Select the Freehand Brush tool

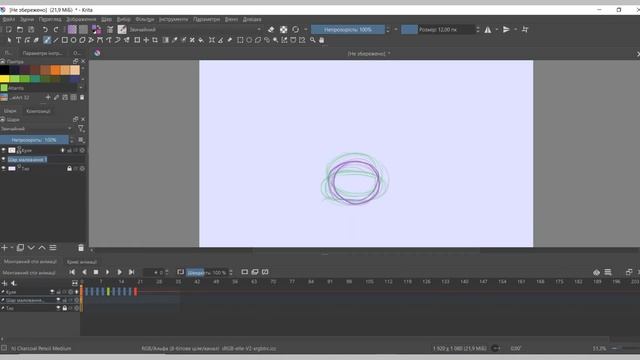[47, 40]
